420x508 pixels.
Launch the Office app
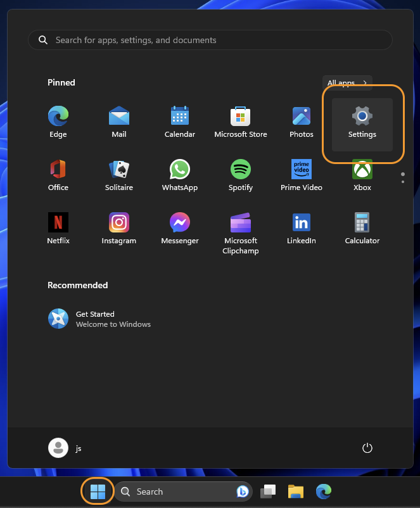tap(58, 175)
